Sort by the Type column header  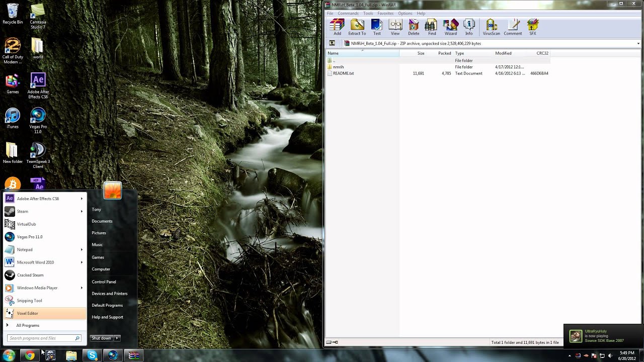[x=473, y=53]
